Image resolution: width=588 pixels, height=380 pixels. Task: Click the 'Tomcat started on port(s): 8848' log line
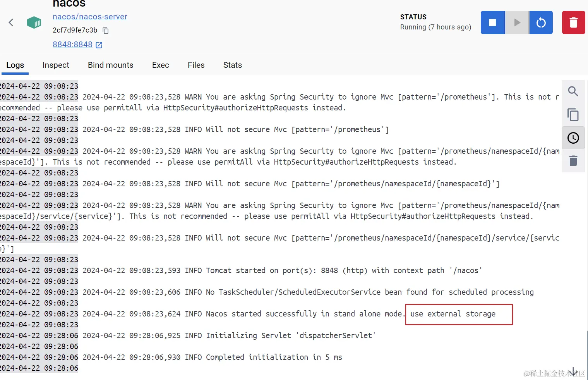point(282,270)
